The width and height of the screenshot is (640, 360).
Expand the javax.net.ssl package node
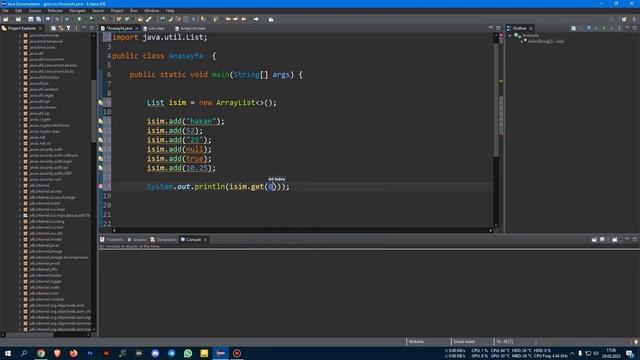pyautogui.click(x=20, y=143)
